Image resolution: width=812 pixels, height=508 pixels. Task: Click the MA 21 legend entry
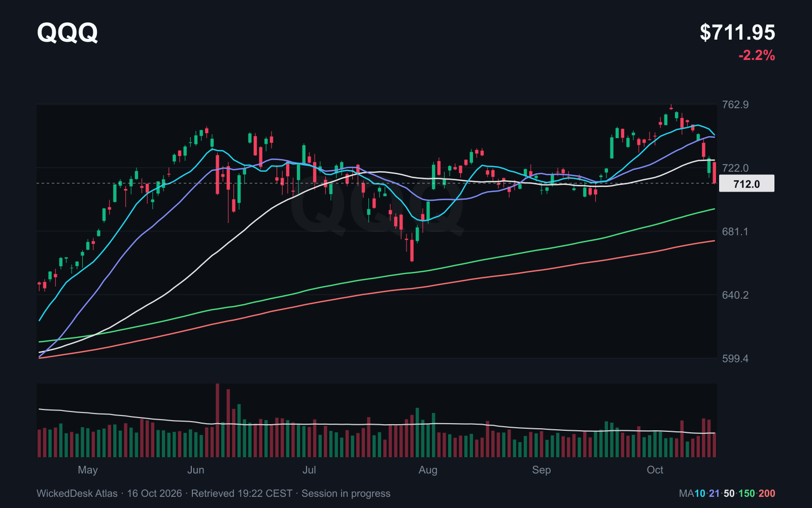coord(715,493)
